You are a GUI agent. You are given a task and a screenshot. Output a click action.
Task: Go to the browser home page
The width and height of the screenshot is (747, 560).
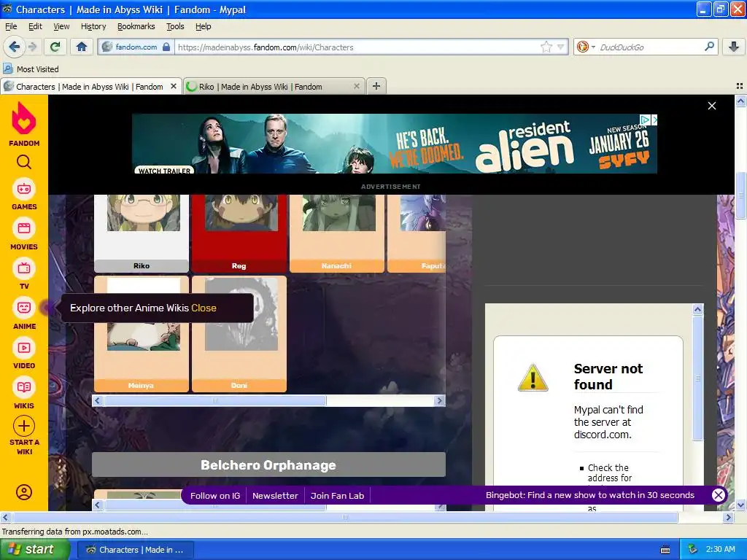(x=82, y=47)
